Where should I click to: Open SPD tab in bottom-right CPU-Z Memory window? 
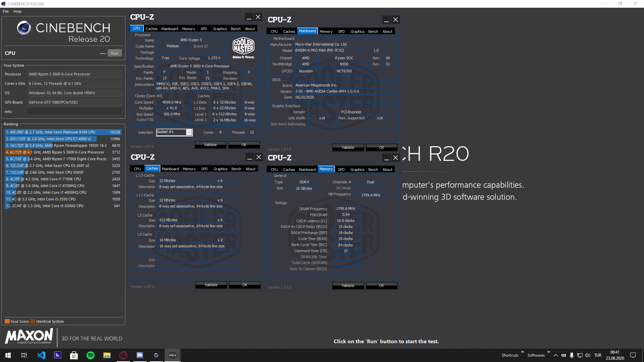pos(341,170)
